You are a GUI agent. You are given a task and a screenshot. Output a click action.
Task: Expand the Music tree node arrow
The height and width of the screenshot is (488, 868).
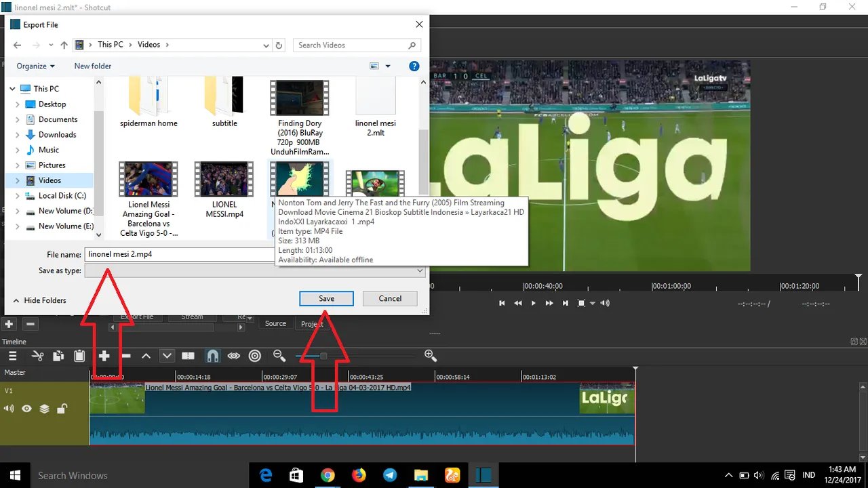[18, 150]
